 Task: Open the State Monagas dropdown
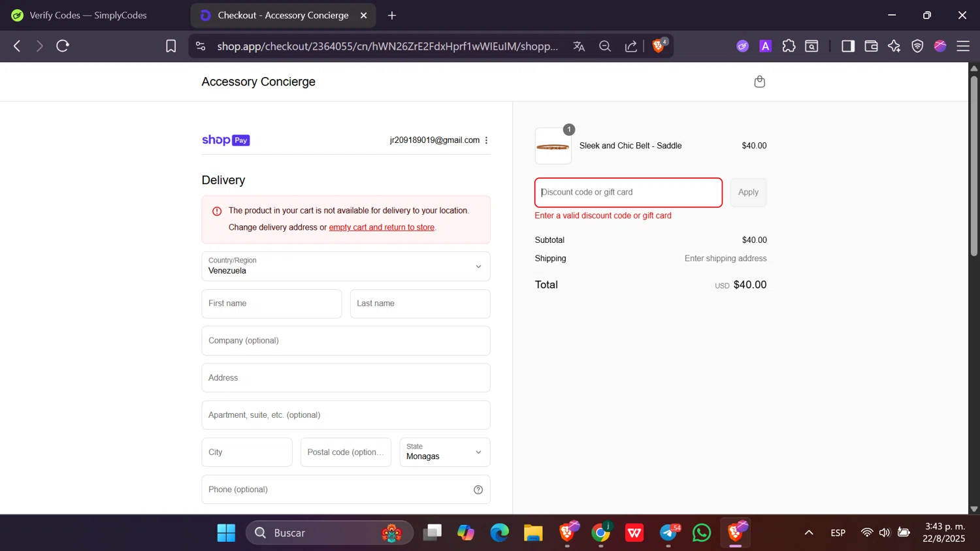coord(445,452)
